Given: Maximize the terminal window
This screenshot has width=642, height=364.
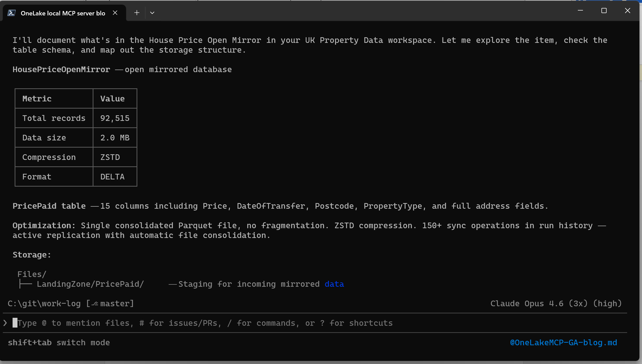Looking at the screenshot, I should (x=603, y=11).
